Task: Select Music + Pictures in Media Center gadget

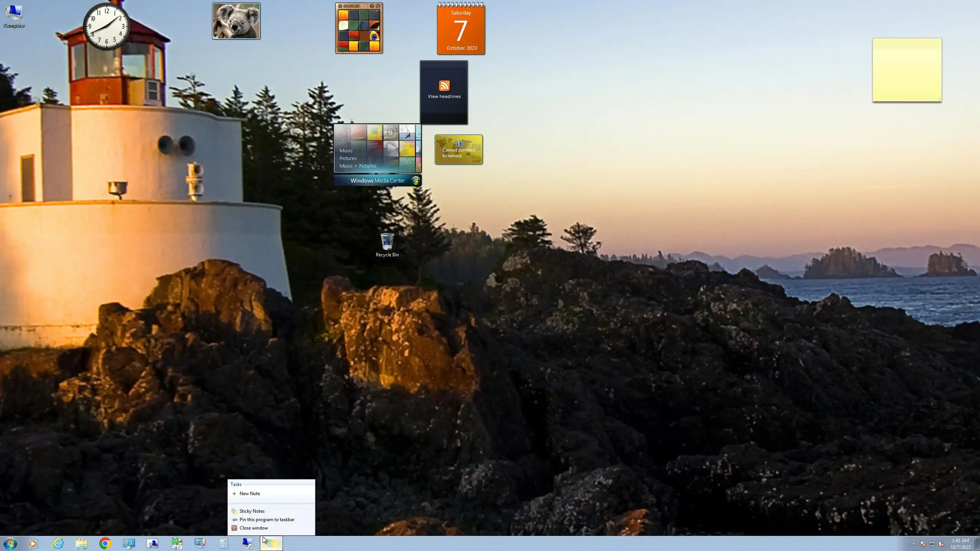Action: [x=358, y=166]
